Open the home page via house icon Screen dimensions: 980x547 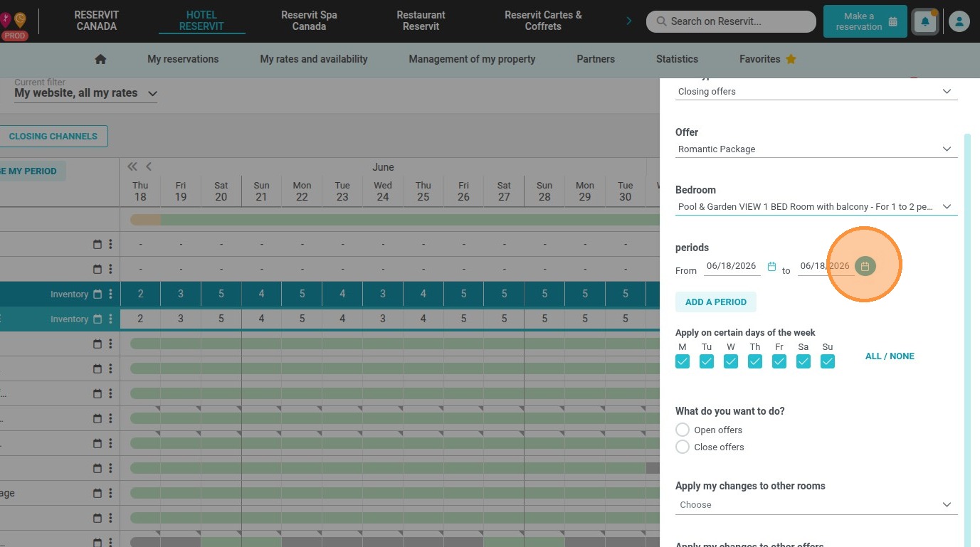(100, 60)
